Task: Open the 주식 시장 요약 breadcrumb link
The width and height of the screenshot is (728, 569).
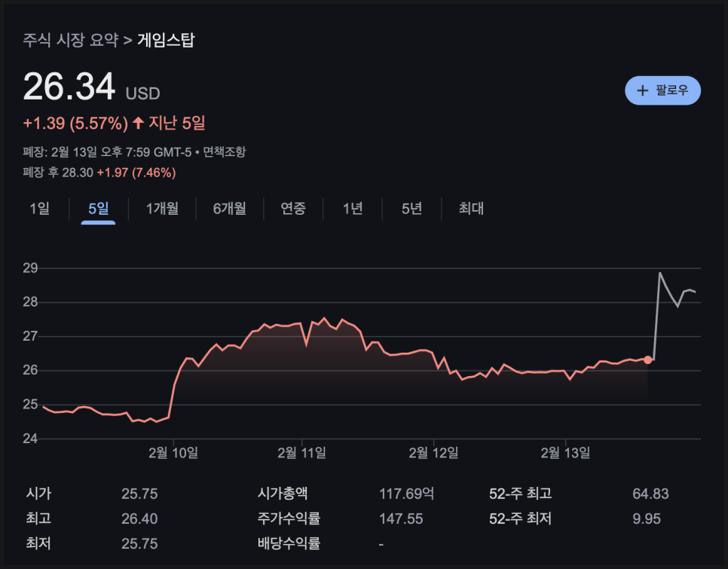Action: click(x=71, y=40)
